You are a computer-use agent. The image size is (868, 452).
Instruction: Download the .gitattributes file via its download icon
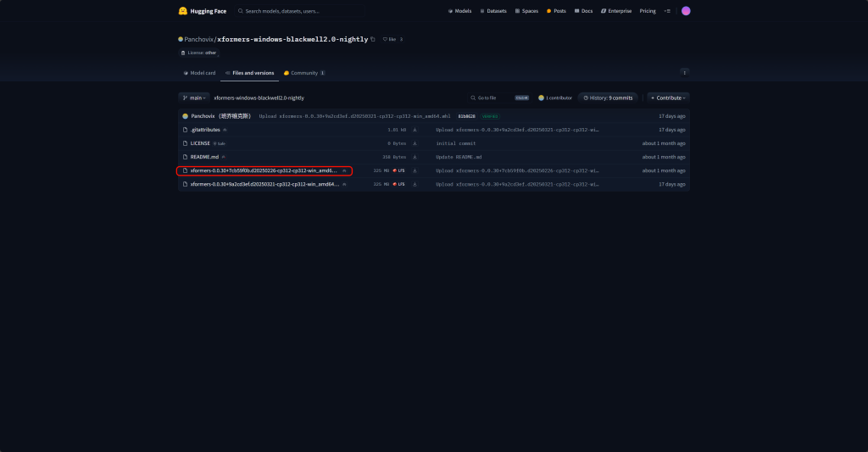point(415,130)
